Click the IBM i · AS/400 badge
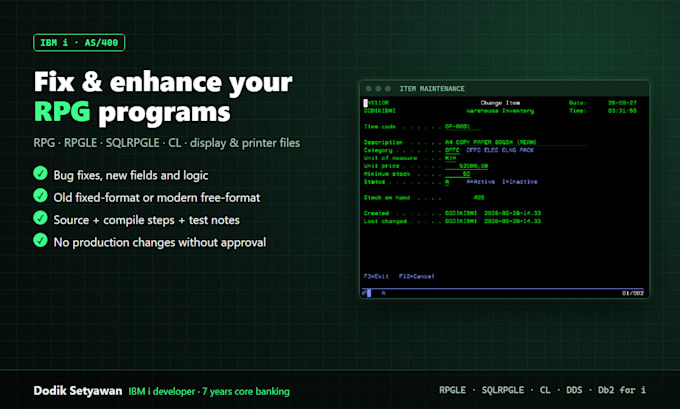The height and width of the screenshot is (409, 680). pos(79,43)
